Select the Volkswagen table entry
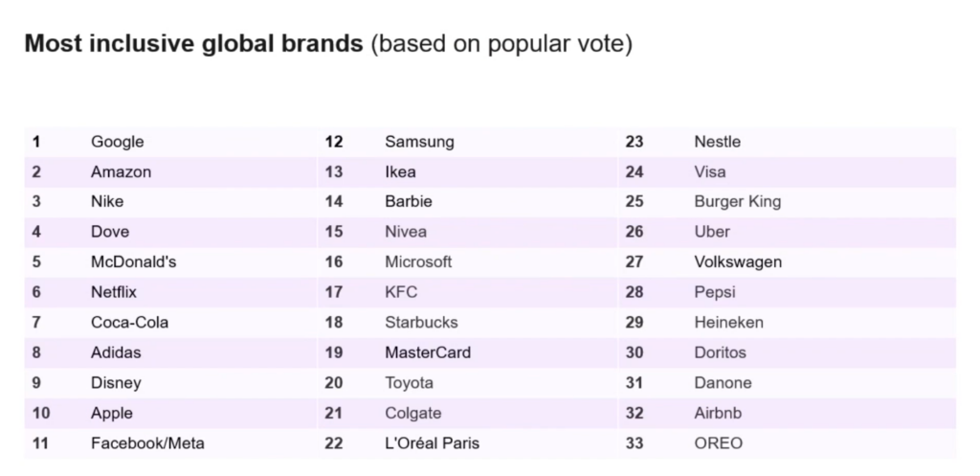Viewport: 980px width, 476px height. pos(738,262)
